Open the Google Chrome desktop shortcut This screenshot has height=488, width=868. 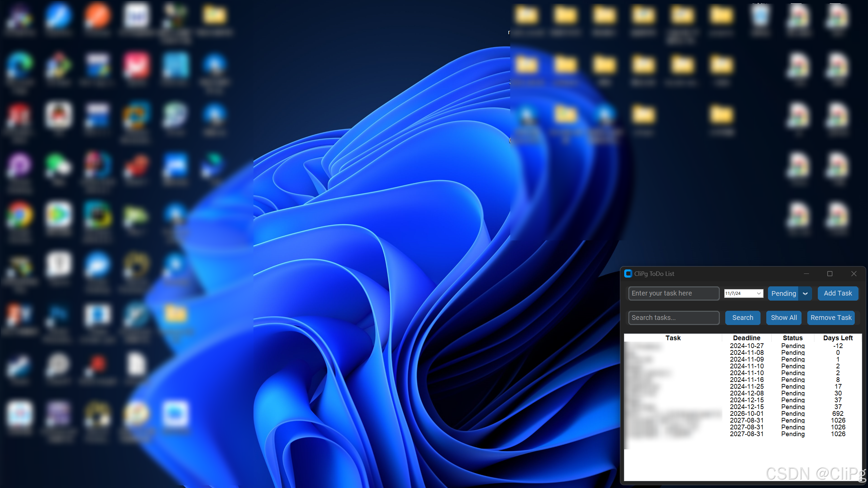(19, 215)
